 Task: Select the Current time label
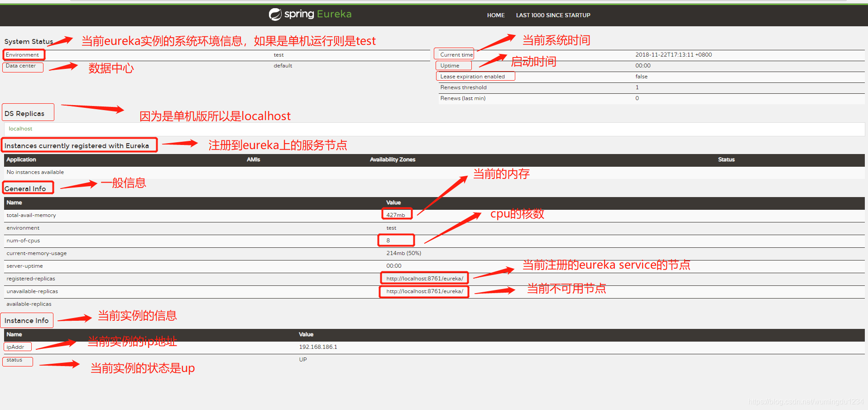click(456, 55)
